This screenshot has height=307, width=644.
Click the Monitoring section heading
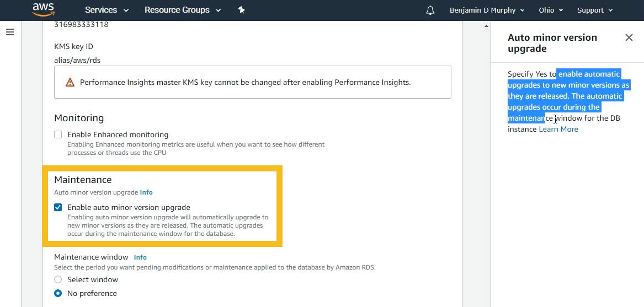[79, 118]
